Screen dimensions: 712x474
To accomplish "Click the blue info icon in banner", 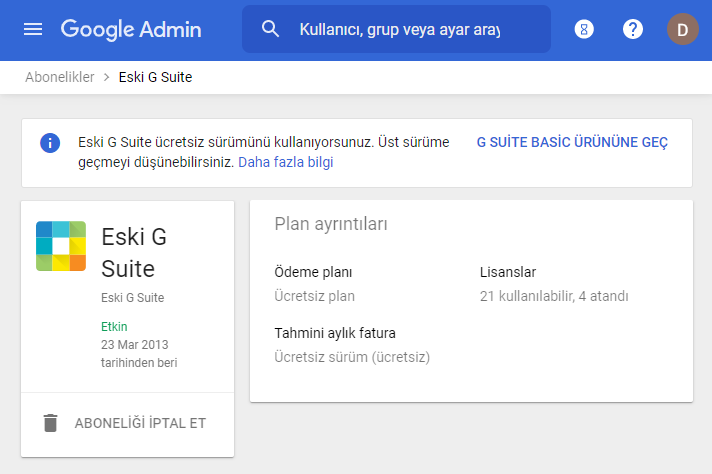I will (50, 143).
